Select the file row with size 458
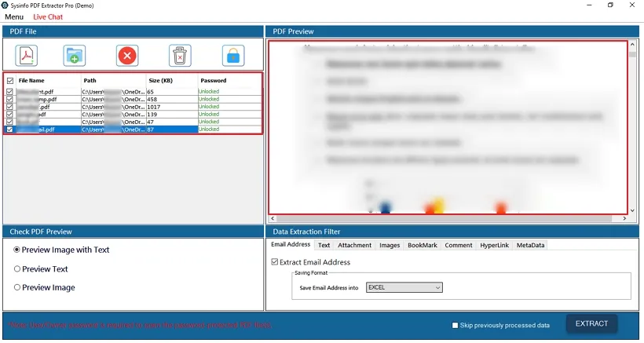Screen dimensions: 644x343 pos(133,99)
